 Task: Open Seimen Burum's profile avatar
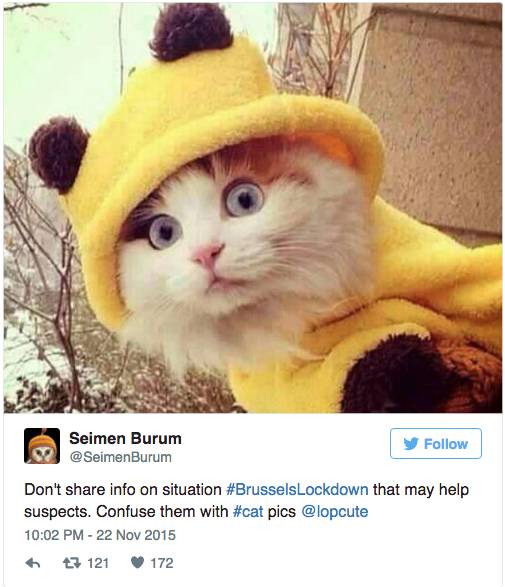pos(42,446)
